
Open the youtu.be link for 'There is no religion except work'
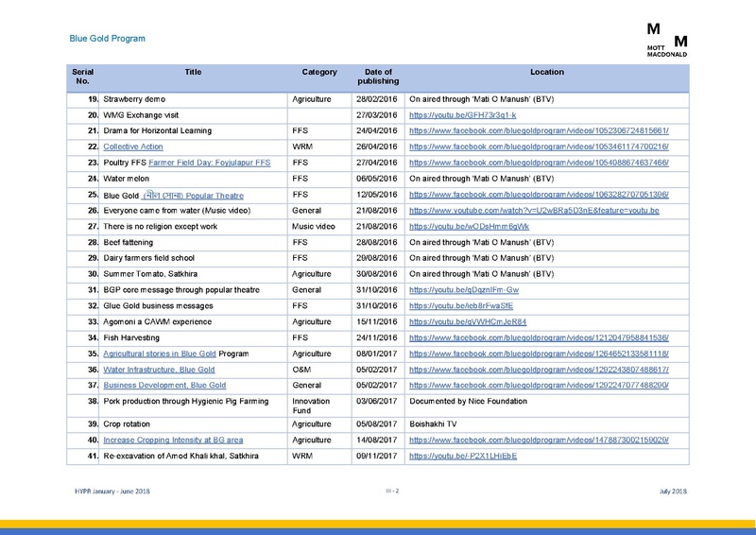pyautogui.click(x=469, y=226)
